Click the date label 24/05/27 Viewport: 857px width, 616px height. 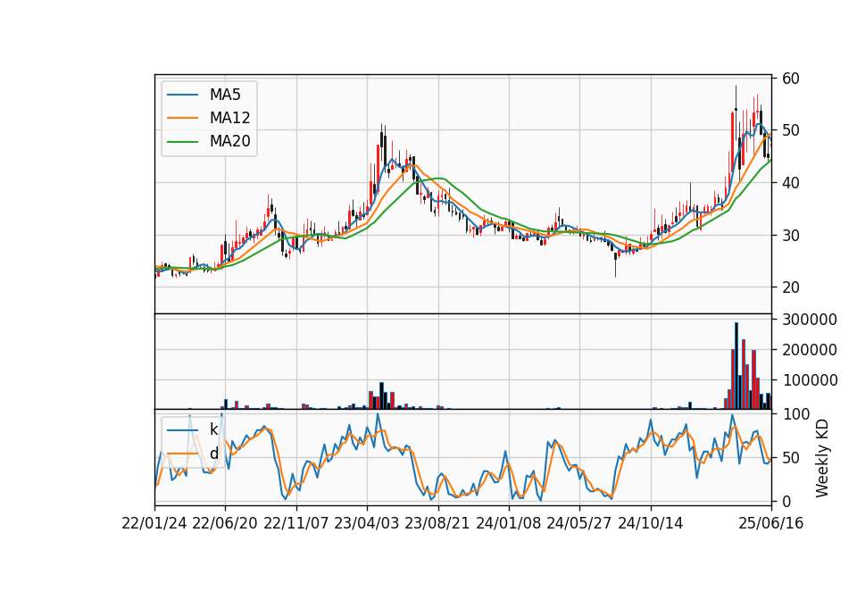point(578,523)
